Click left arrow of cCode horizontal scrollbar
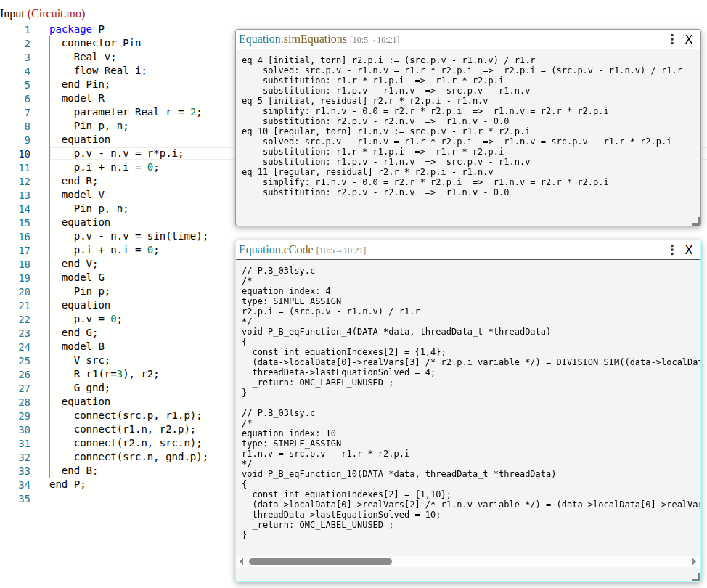The width and height of the screenshot is (707, 588). point(242,561)
